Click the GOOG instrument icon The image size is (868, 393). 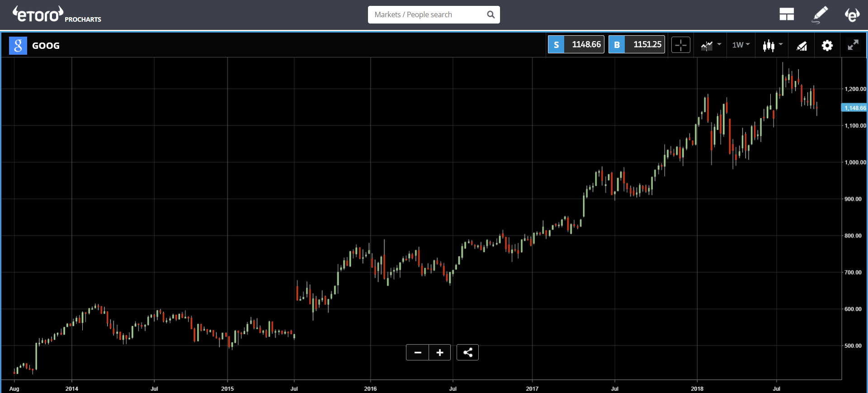pyautogui.click(x=18, y=45)
